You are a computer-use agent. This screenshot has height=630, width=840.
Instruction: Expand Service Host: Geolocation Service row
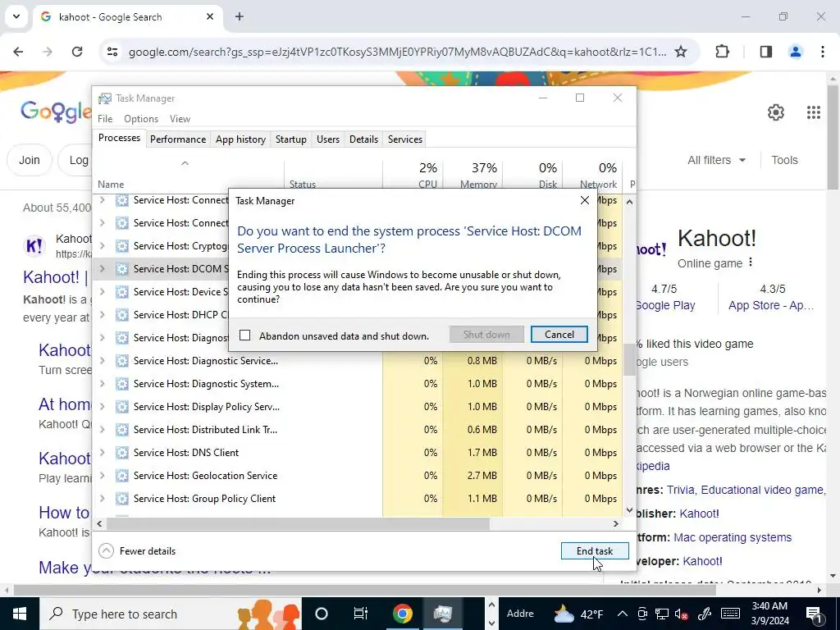(103, 476)
